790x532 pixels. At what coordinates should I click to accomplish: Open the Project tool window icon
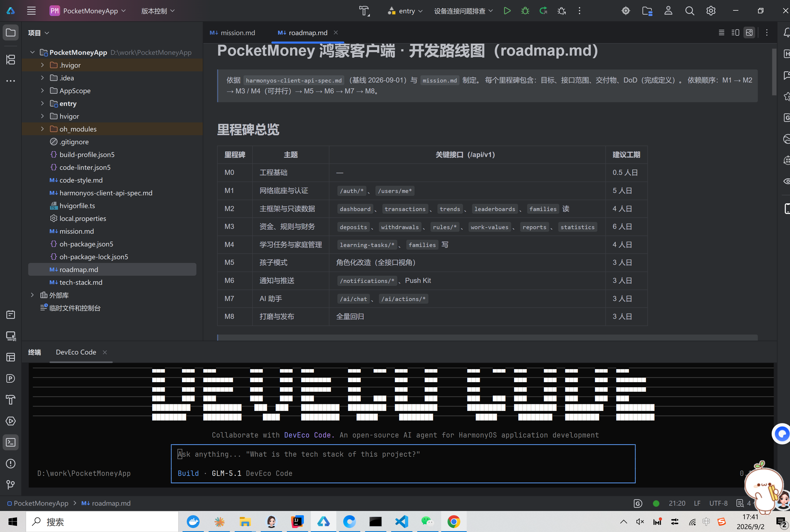[x=11, y=32]
